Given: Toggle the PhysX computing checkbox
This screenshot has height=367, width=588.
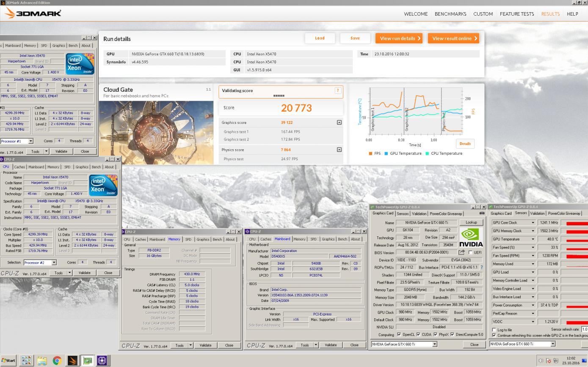Looking at the screenshot, I should (435, 334).
